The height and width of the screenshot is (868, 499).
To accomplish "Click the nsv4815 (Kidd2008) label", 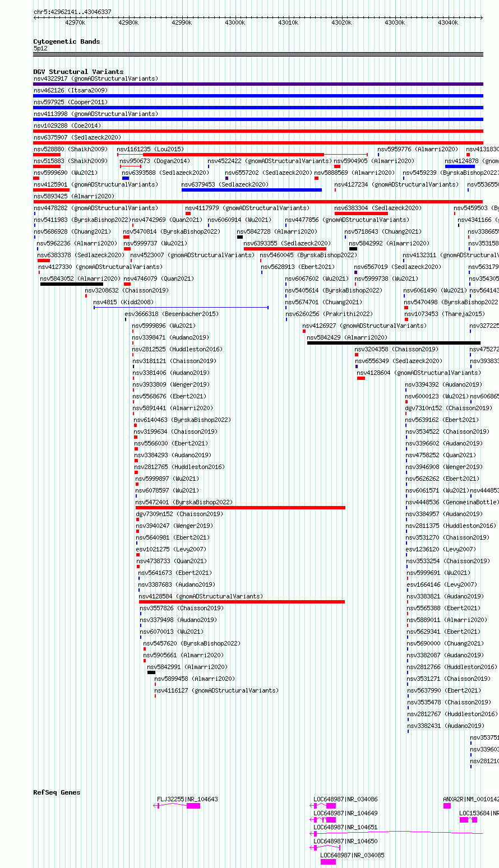I will click(123, 302).
